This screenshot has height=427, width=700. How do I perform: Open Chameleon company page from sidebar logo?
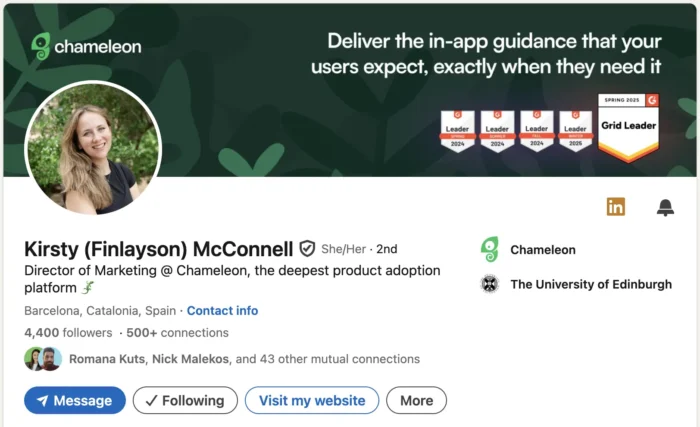pos(490,249)
